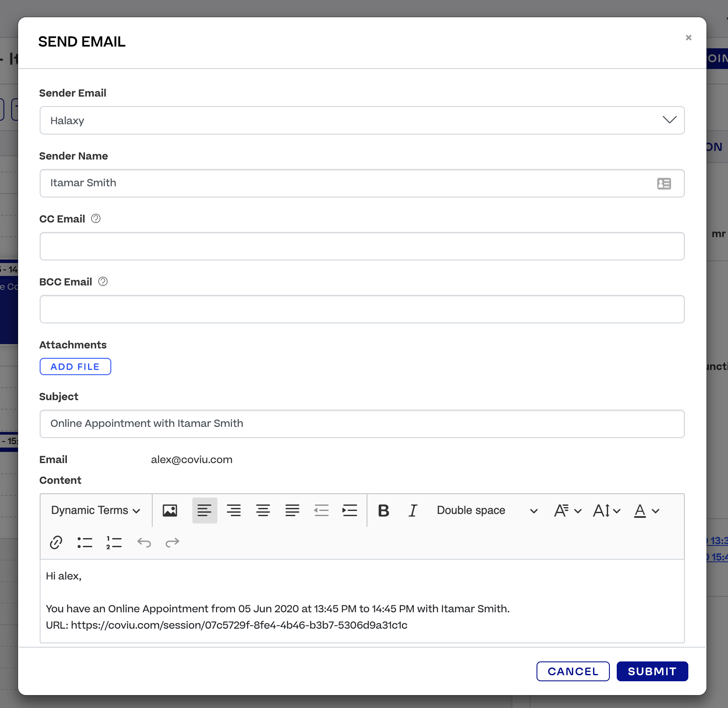Open the font size dropdown
The image size is (728, 708).
pyautogui.click(x=606, y=511)
